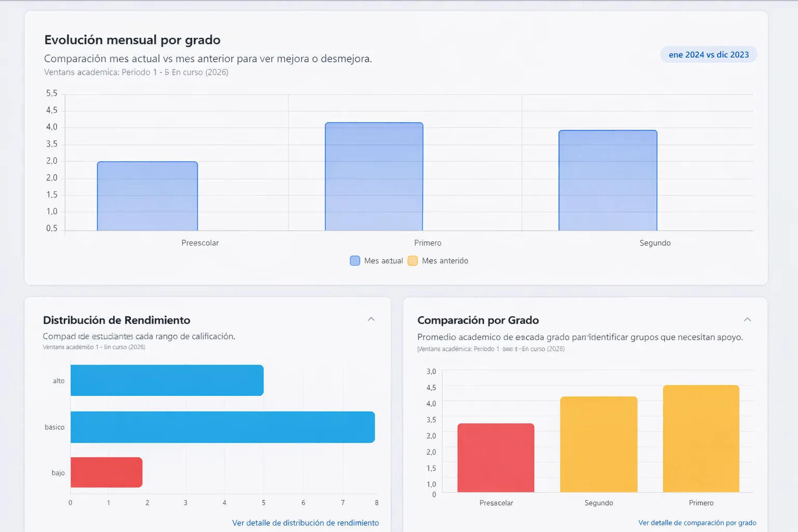Click the yellow Segundo bar in grade comparison

[598, 444]
